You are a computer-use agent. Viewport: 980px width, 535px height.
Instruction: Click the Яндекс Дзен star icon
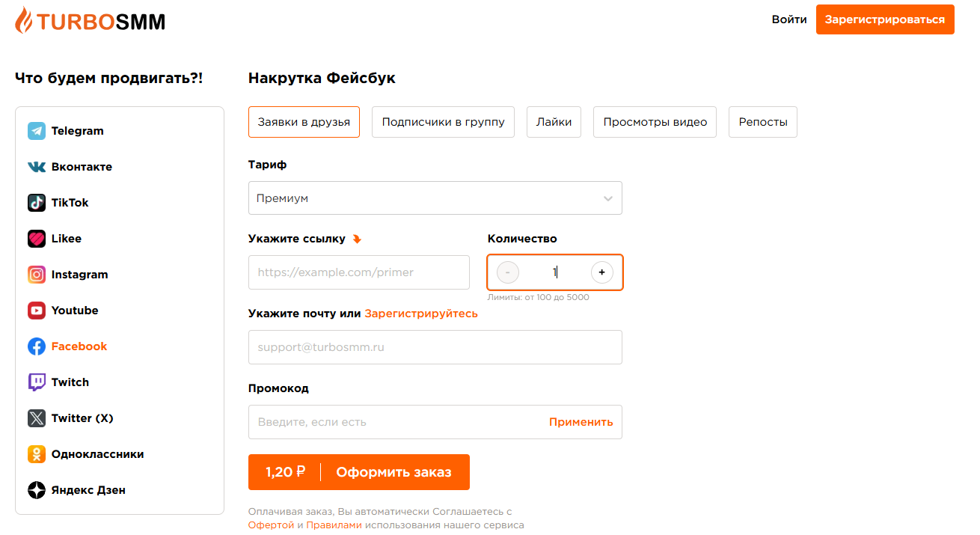click(37, 490)
